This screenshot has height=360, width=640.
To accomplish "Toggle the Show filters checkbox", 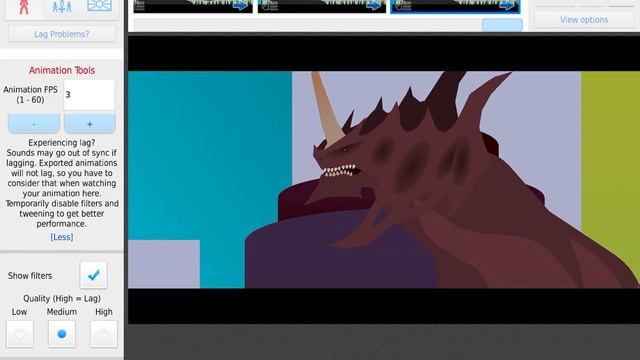I will (93, 276).
